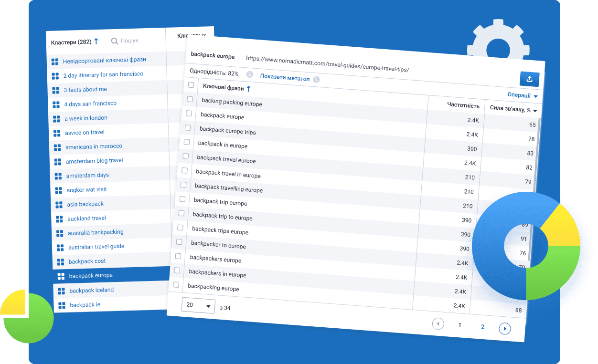Click the blue export upload button
The image size is (598, 364).
(x=529, y=79)
